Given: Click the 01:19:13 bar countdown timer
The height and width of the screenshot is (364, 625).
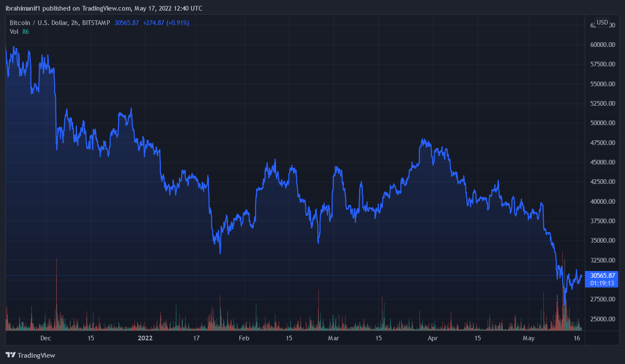Looking at the screenshot, I should pos(602,283).
